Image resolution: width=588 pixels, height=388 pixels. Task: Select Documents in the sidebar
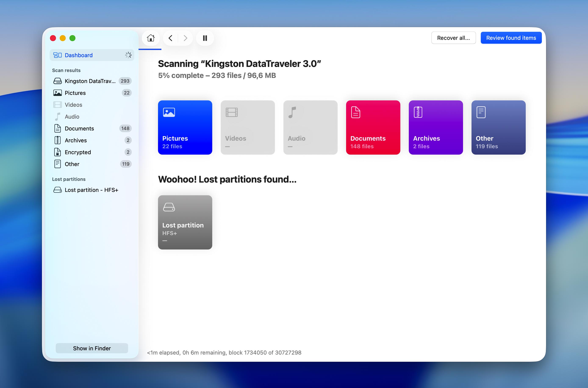(92, 128)
